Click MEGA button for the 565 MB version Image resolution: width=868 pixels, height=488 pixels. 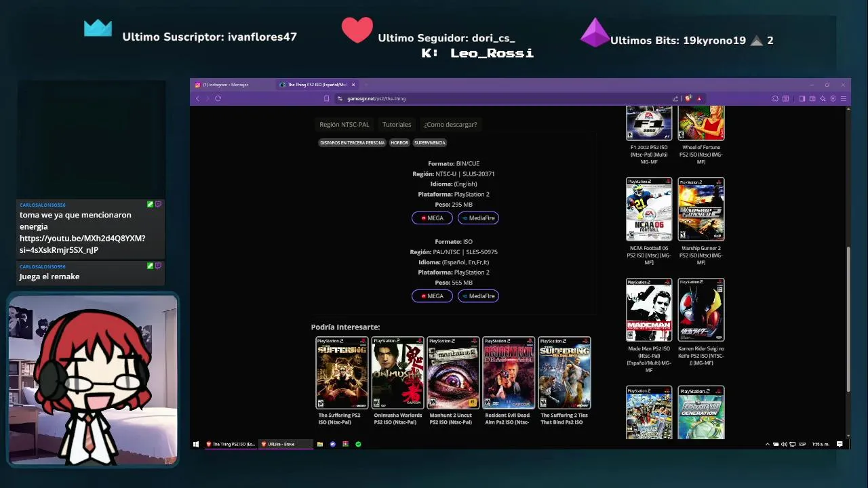coord(432,296)
